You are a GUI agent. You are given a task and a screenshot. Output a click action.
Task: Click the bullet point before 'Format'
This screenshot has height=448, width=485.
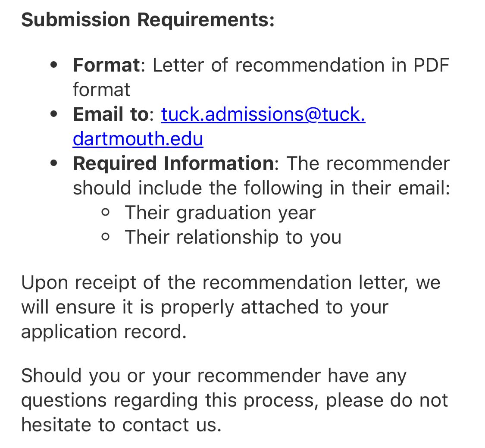click(54, 66)
